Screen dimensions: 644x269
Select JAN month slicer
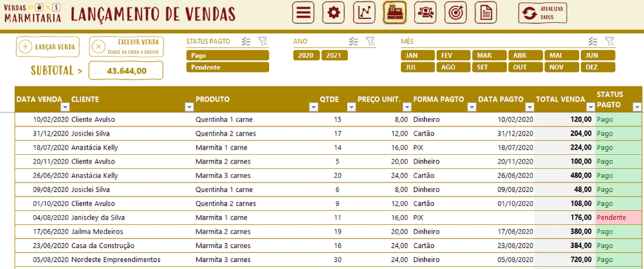[x=417, y=55]
